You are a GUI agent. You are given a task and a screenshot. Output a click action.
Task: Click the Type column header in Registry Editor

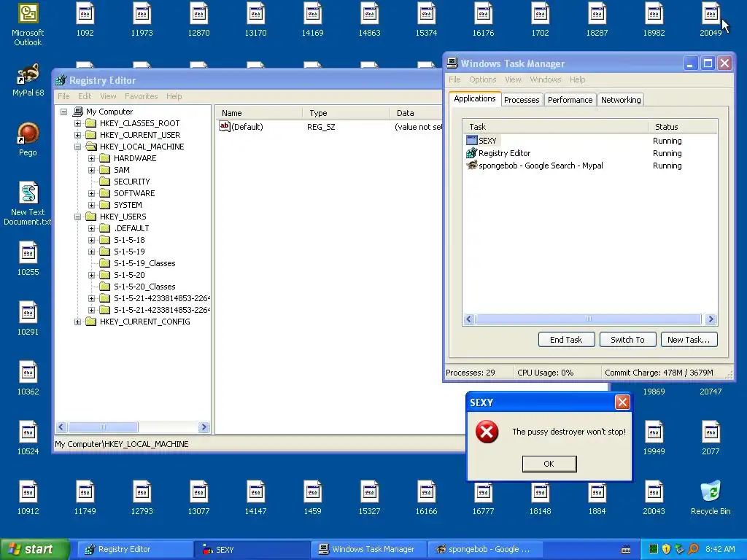347,113
